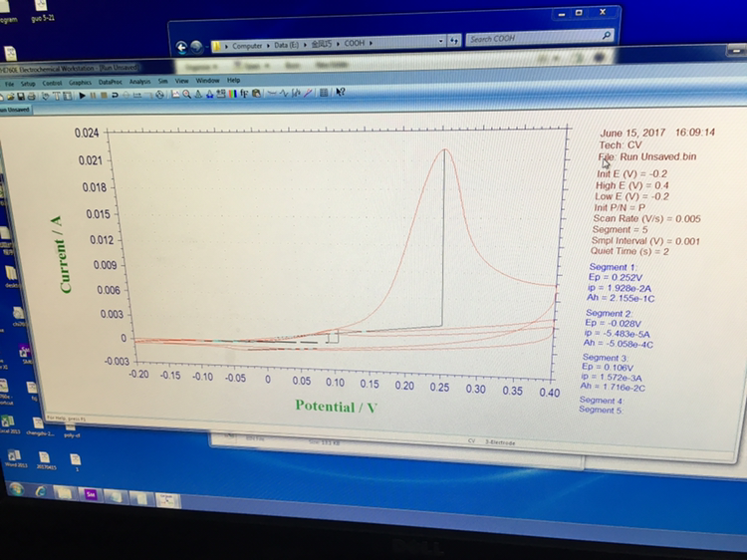Open the View menu
The width and height of the screenshot is (747, 560).
click(181, 81)
